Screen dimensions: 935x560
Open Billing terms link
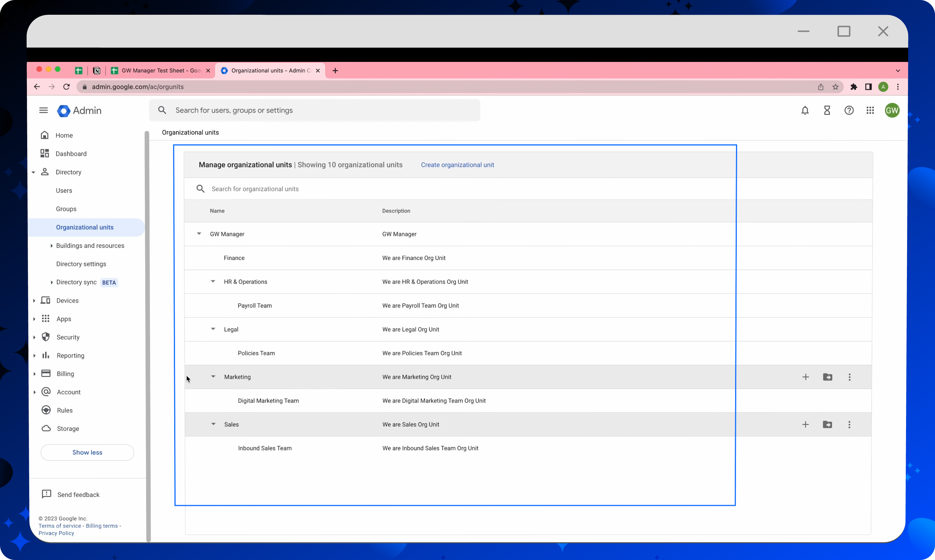click(102, 526)
